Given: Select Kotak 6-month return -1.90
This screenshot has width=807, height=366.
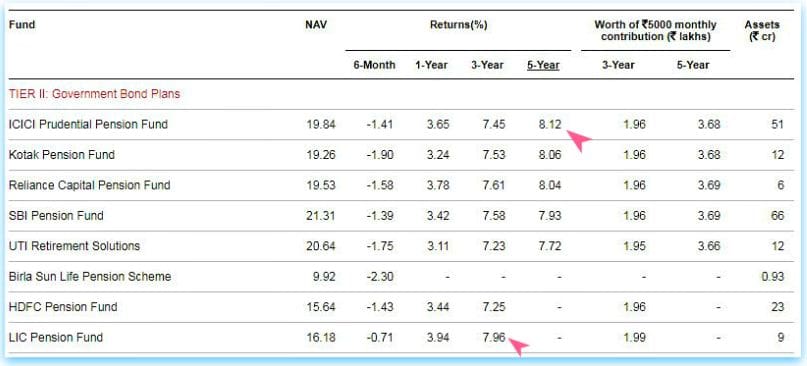Looking at the screenshot, I should (x=380, y=155).
